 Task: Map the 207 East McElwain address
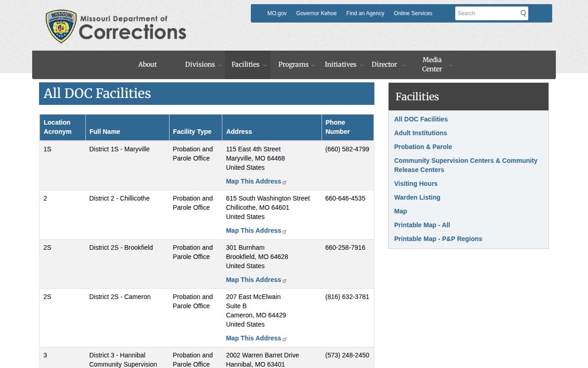[254, 338]
